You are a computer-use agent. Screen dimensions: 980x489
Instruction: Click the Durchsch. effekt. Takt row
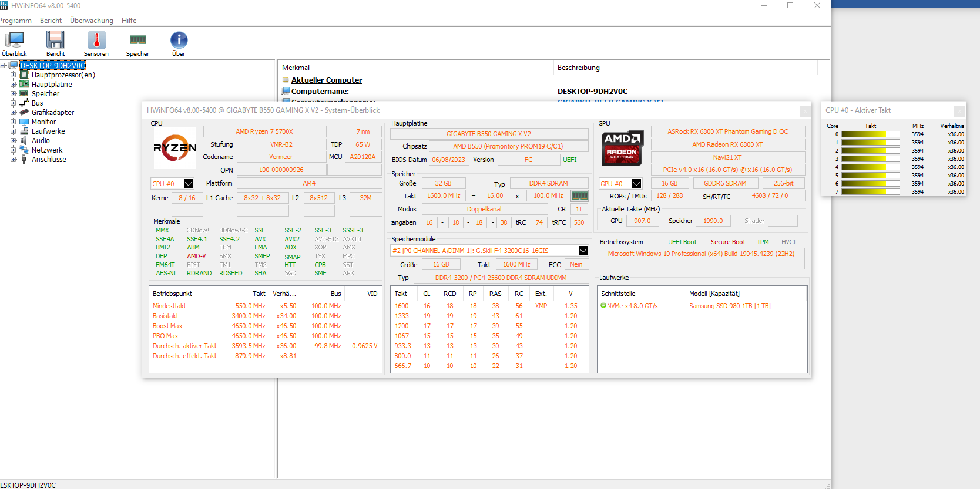tap(266, 356)
